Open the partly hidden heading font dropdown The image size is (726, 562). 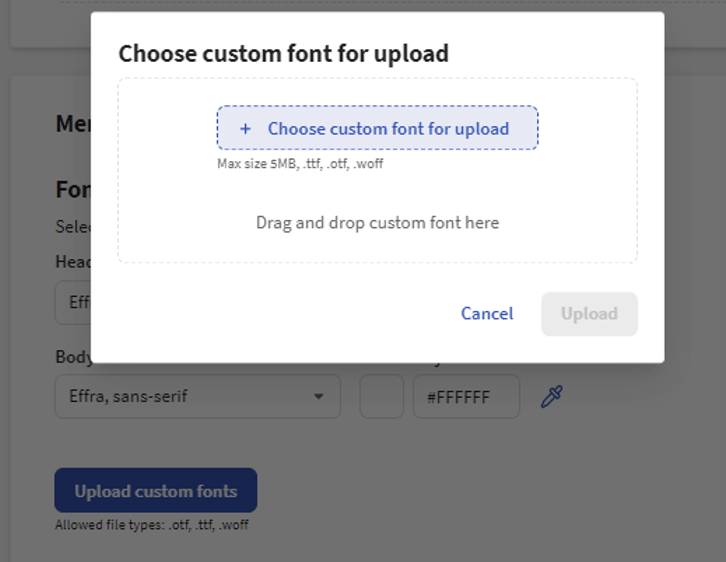(72, 302)
